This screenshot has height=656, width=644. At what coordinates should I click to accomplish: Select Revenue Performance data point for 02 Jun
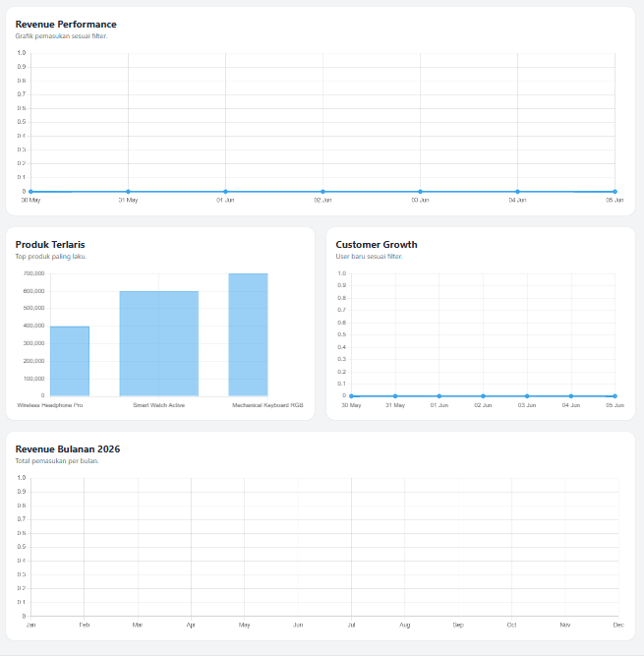[x=322, y=192]
